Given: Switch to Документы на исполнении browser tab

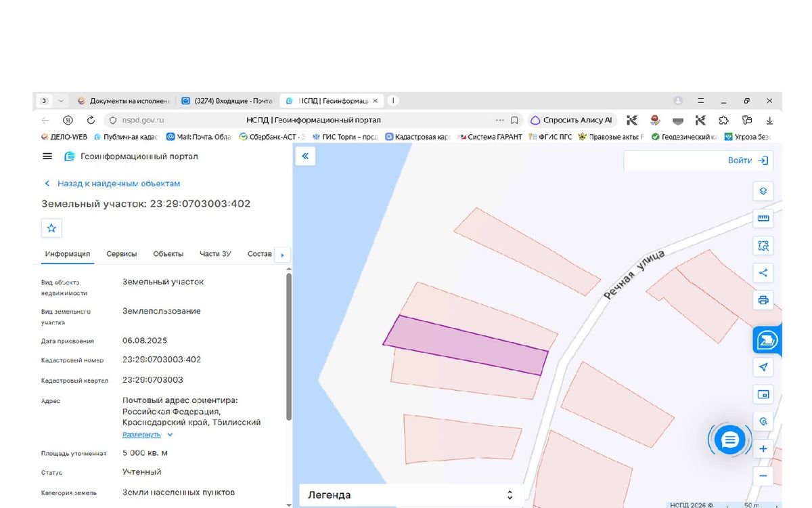Looking at the screenshot, I should (x=123, y=101).
